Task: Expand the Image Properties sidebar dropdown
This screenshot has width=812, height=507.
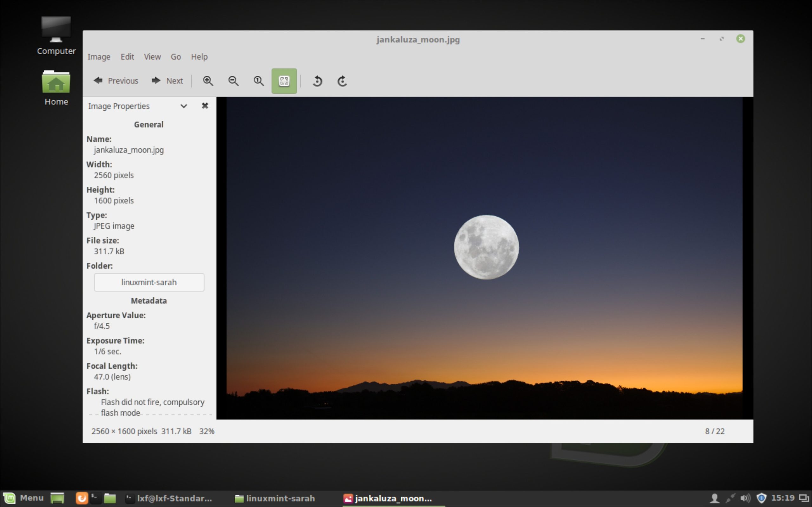Action: [183, 106]
